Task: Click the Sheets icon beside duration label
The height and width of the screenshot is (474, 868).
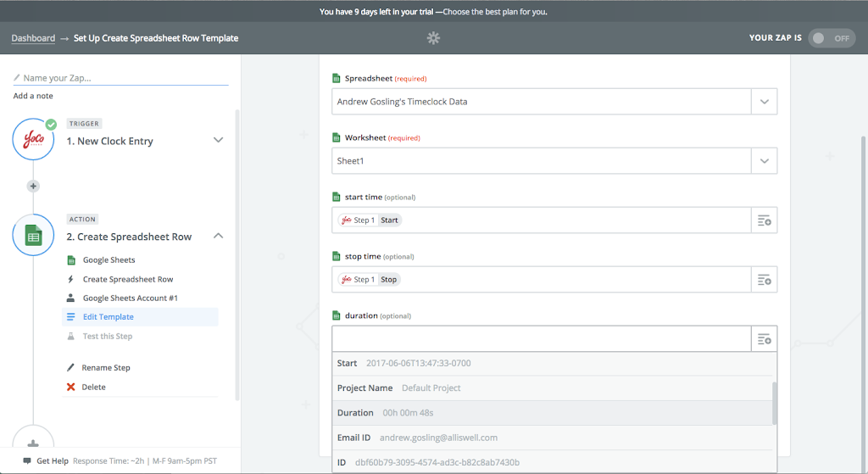Action: point(336,315)
